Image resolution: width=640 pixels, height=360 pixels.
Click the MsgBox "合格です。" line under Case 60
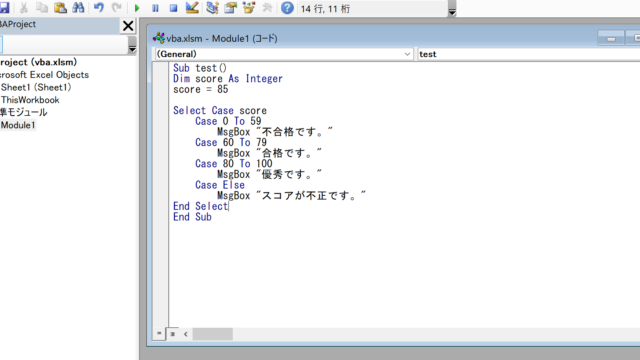pyautogui.click(x=269, y=153)
